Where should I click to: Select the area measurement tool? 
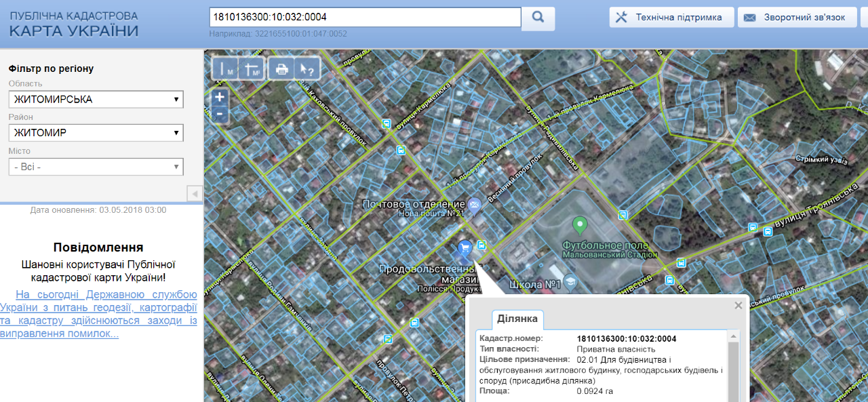(252, 69)
